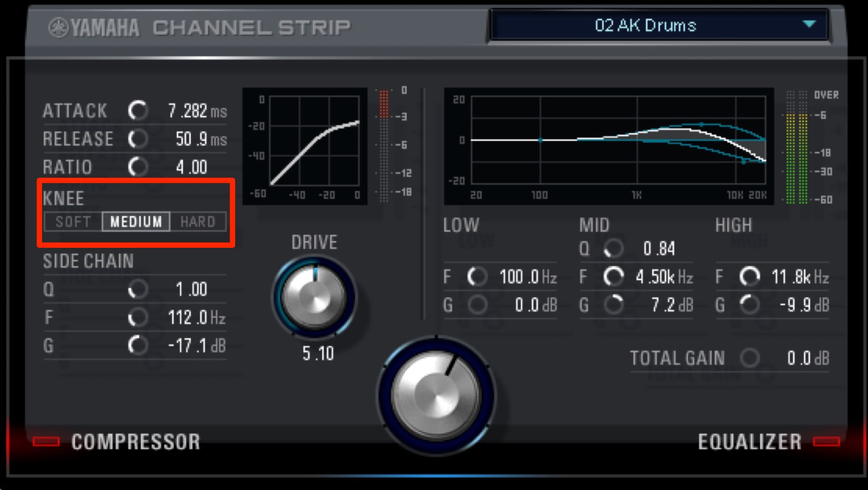
Task: Click the DRIVE knob
Action: click(x=314, y=297)
